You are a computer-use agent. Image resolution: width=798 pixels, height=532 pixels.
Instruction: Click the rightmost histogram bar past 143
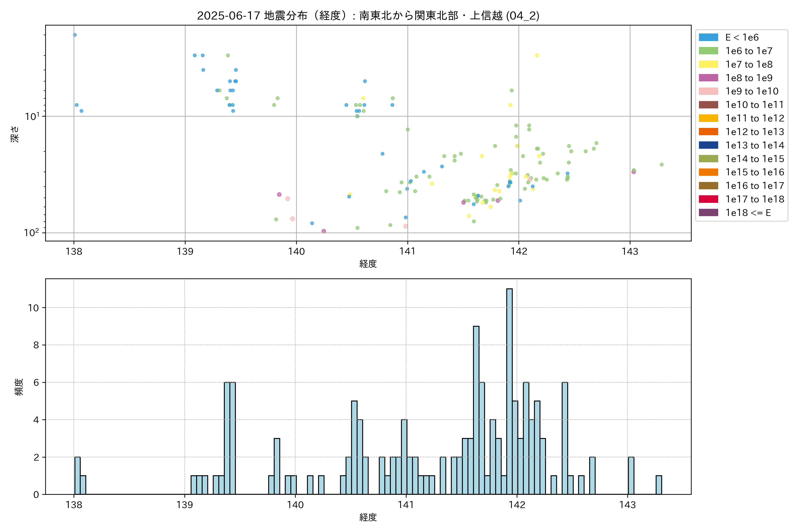pyautogui.click(x=659, y=485)
